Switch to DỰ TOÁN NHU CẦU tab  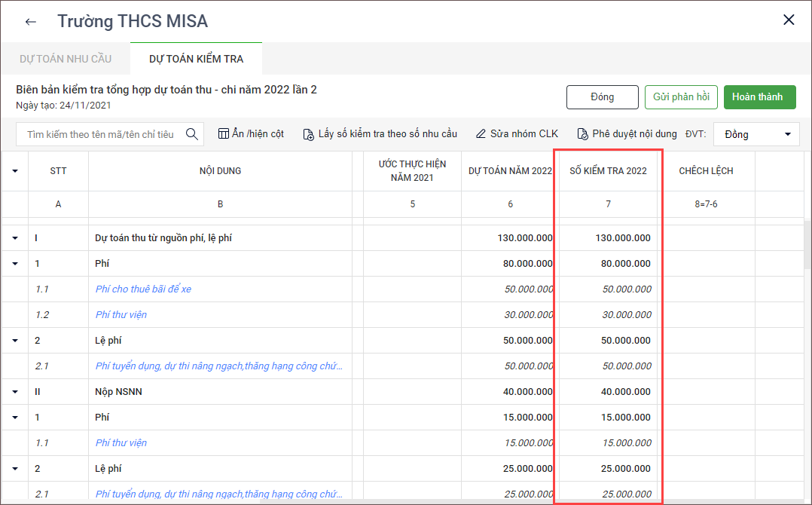point(65,59)
